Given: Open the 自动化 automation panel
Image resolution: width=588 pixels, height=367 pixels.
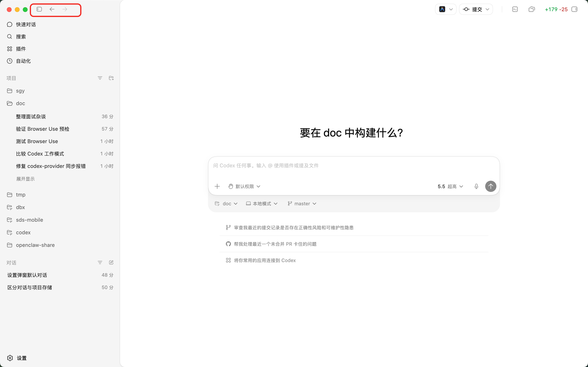Looking at the screenshot, I should click(23, 61).
